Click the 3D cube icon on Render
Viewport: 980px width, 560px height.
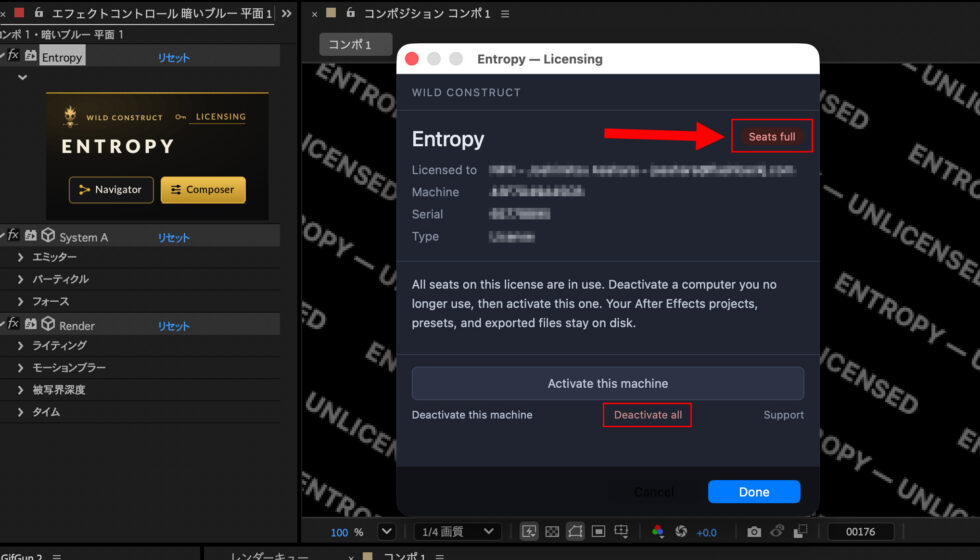48,323
